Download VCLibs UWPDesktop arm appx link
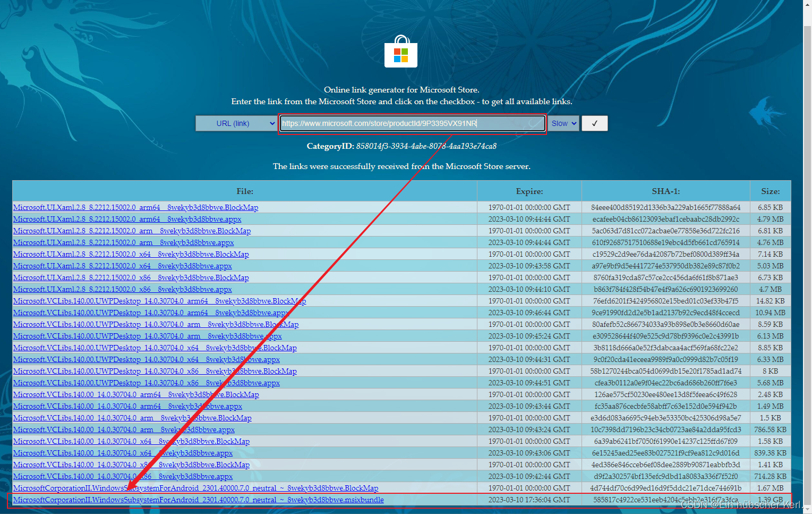 coord(148,336)
